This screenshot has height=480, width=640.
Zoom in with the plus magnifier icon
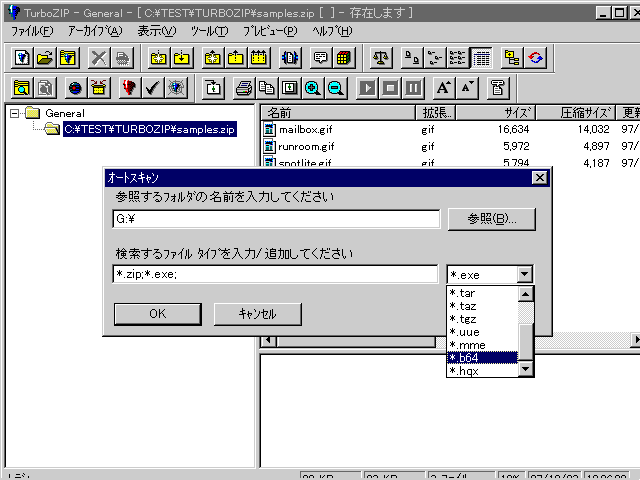point(312,88)
